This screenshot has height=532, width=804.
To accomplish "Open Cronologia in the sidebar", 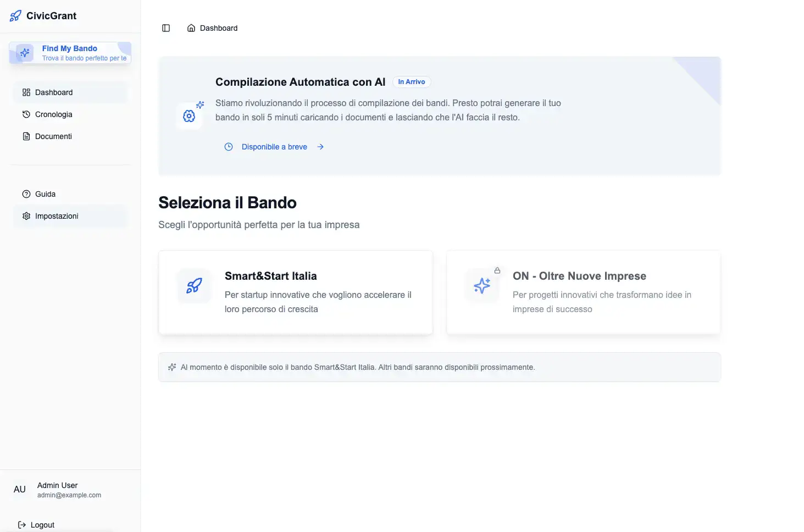I will [53, 114].
